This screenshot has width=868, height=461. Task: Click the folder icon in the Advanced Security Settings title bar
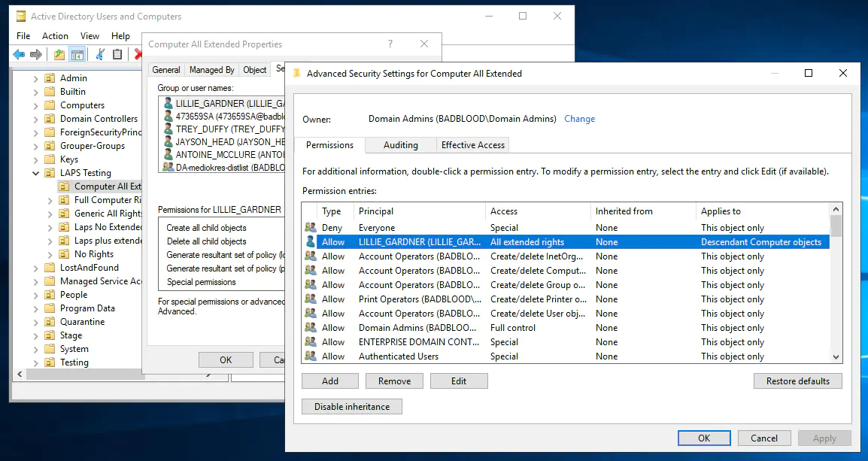pyautogui.click(x=296, y=73)
